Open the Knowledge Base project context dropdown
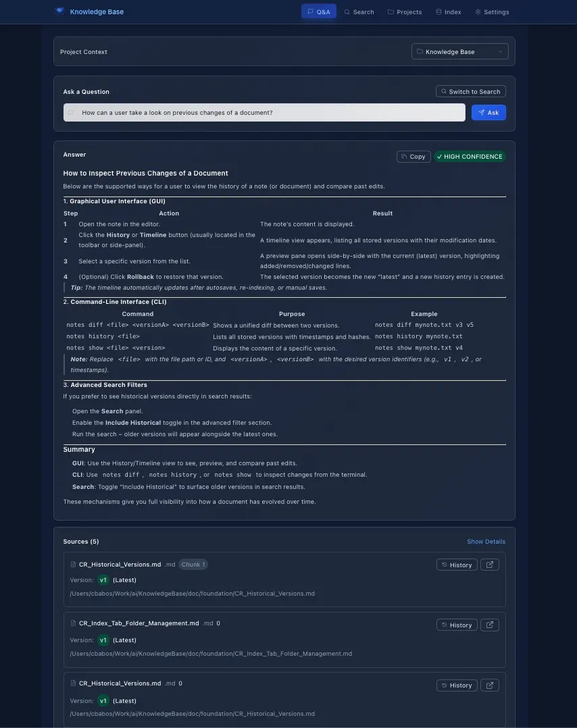The width and height of the screenshot is (577, 728). pos(460,51)
